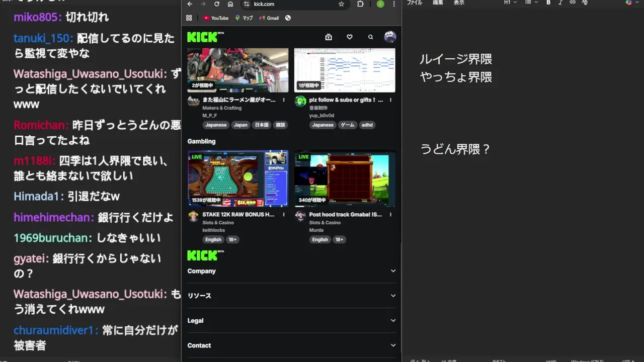
Task: Expand the リソース footer section
Action: coord(292,296)
